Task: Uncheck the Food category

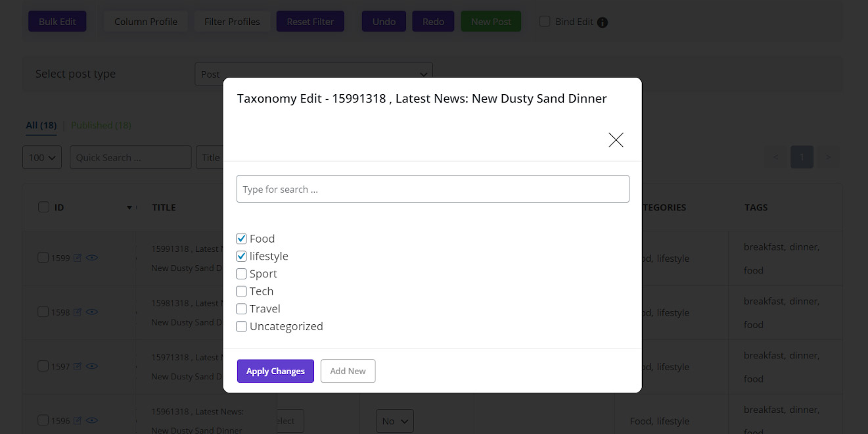Action: (241, 239)
